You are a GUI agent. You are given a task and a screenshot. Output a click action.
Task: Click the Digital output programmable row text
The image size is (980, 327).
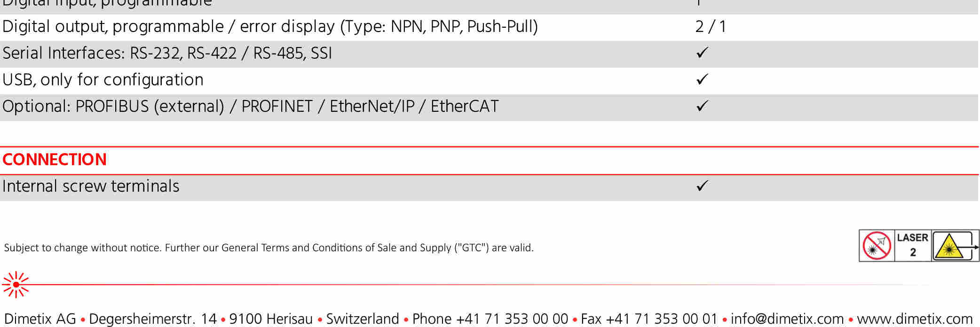coord(270,27)
